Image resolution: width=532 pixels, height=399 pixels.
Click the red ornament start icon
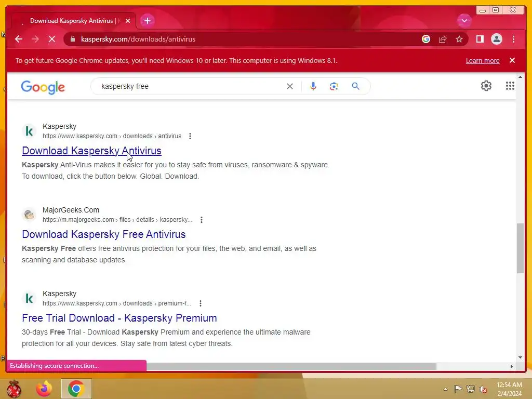pos(14,389)
